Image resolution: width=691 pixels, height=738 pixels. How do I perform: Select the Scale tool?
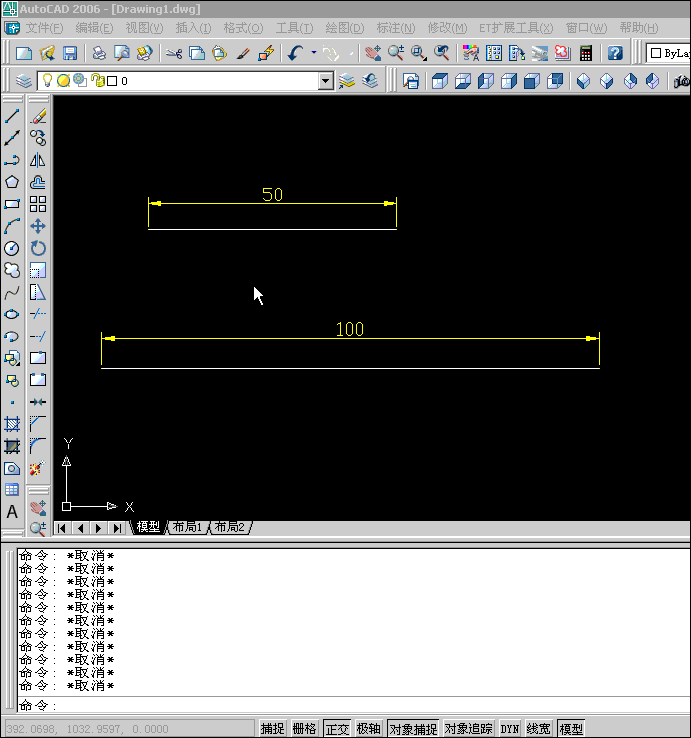pos(38,270)
